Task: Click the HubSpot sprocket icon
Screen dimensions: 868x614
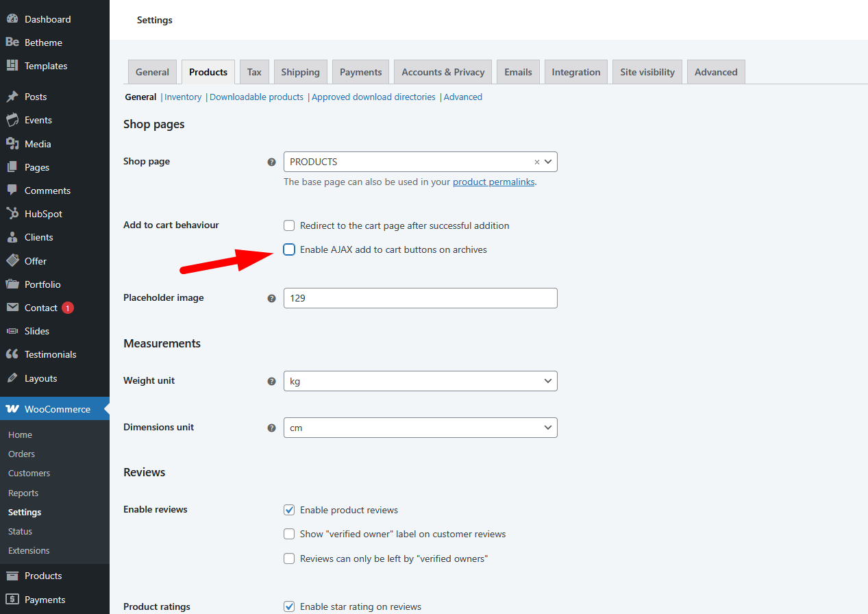Action: point(12,214)
